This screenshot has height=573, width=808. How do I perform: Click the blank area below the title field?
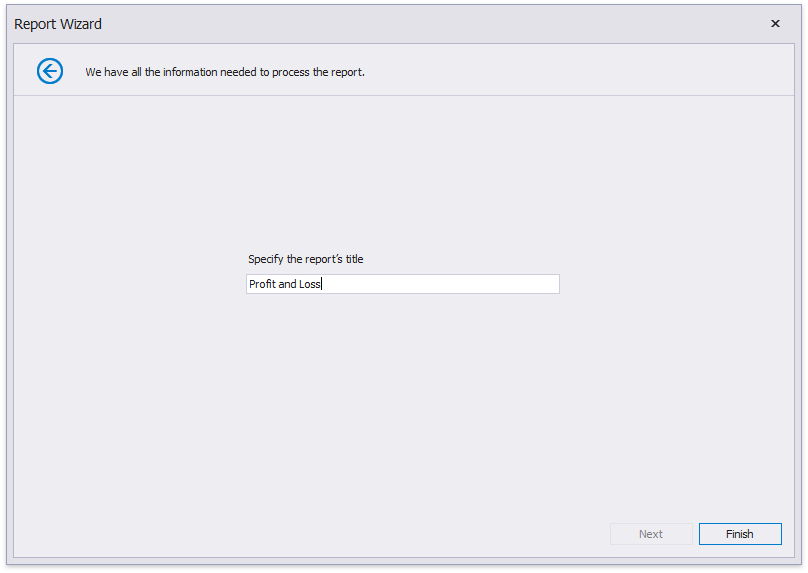[x=400, y=400]
